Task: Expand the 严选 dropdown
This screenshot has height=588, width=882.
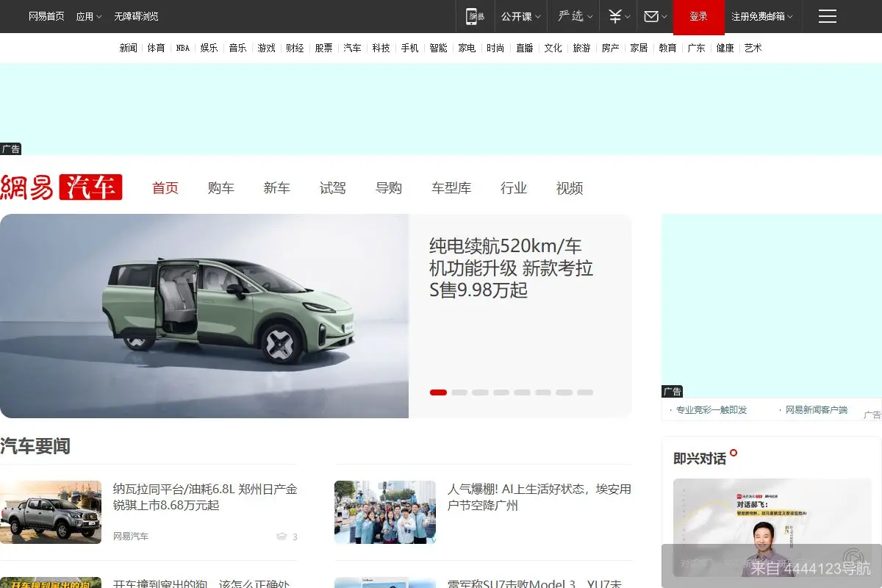Action: 571,15
